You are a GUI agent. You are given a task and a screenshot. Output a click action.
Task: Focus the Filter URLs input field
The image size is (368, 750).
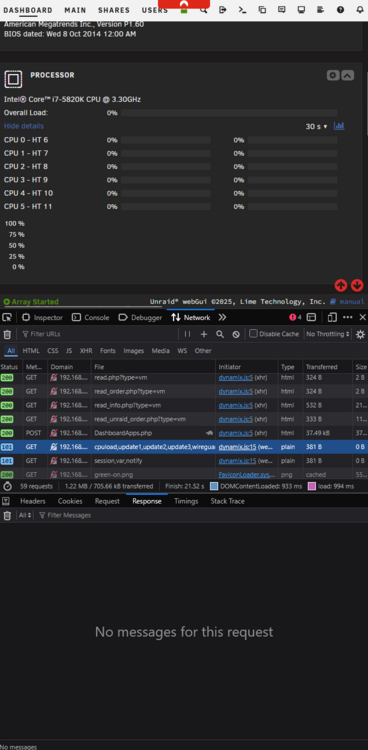tap(100, 334)
